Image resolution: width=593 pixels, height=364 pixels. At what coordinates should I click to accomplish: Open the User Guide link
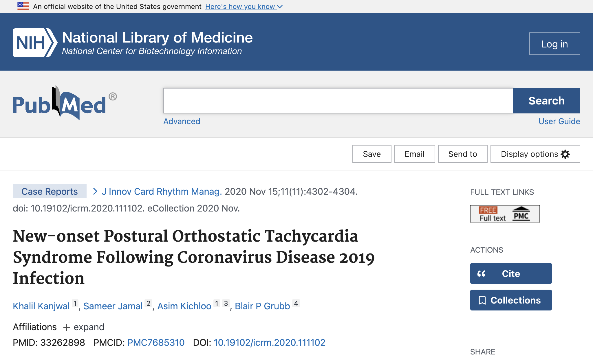coord(559,121)
